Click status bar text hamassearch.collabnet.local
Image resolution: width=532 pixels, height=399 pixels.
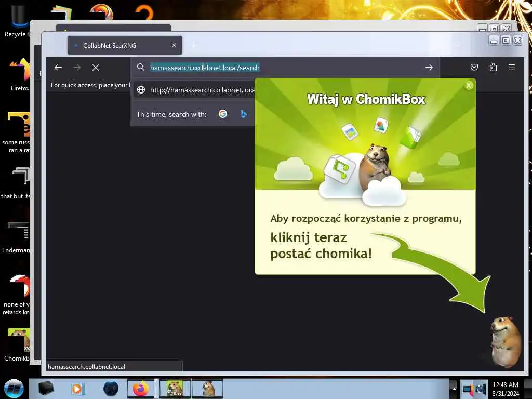[87, 366]
